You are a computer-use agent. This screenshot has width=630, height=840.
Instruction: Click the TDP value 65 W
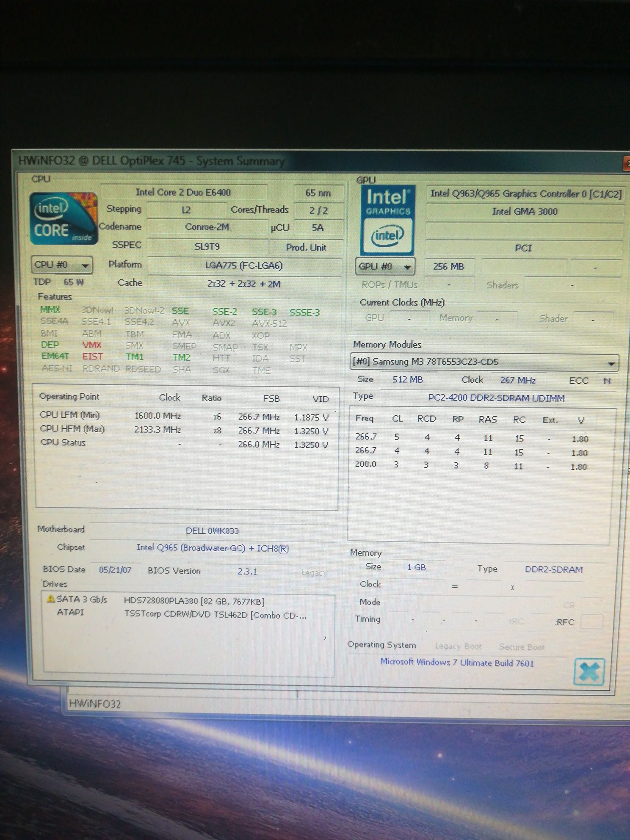coord(74,282)
